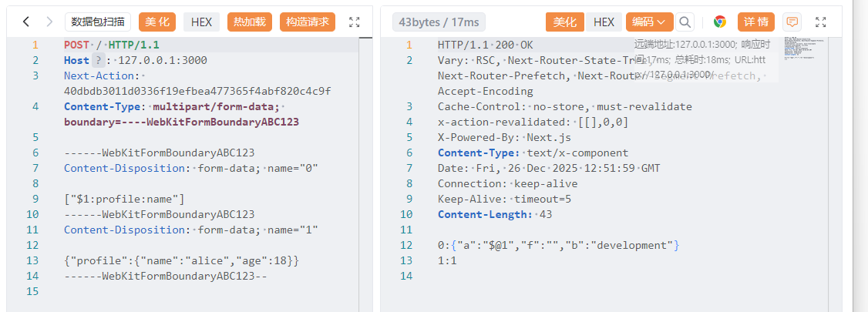868x312 pixels.
Task: Switch response view to HEX
Action: [x=604, y=22]
